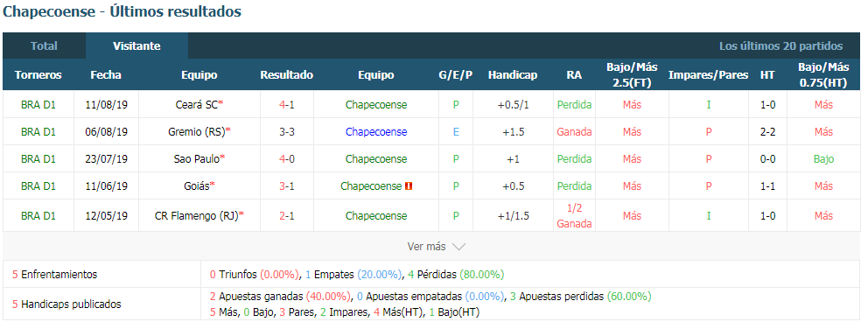Screen dimensions: 868x329
Task: Open the Ceará SC team link
Action: click(196, 105)
